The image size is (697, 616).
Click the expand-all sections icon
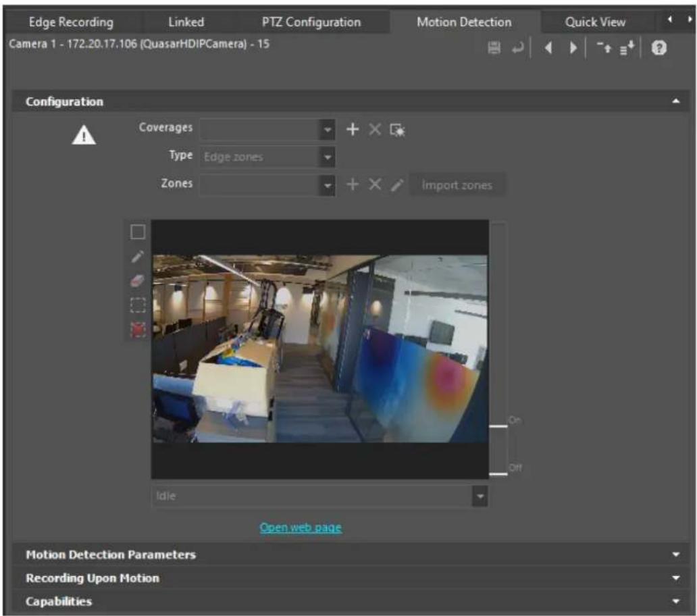(x=627, y=47)
